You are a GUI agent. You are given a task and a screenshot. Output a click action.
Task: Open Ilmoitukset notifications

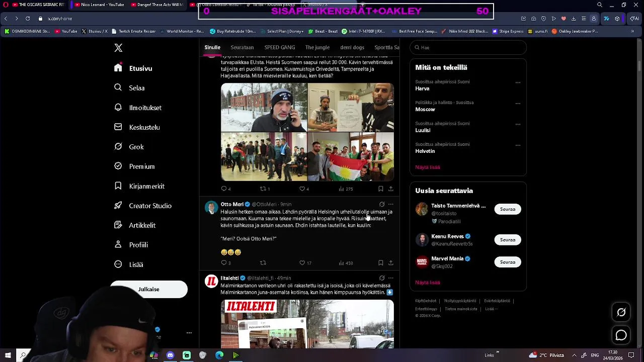138,108
